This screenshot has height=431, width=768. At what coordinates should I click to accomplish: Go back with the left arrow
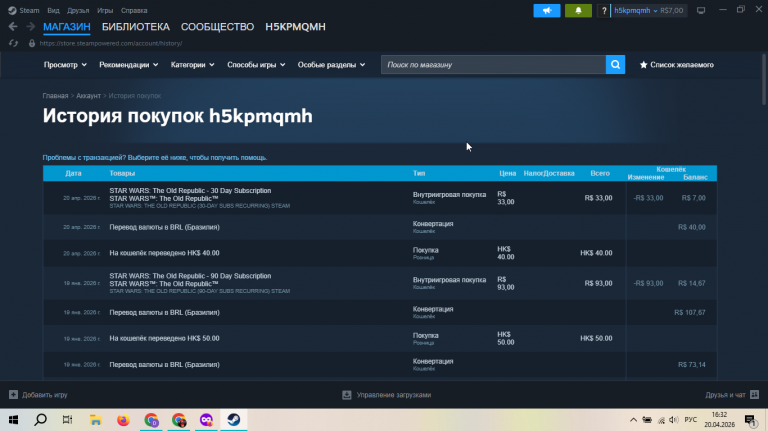coord(12,27)
